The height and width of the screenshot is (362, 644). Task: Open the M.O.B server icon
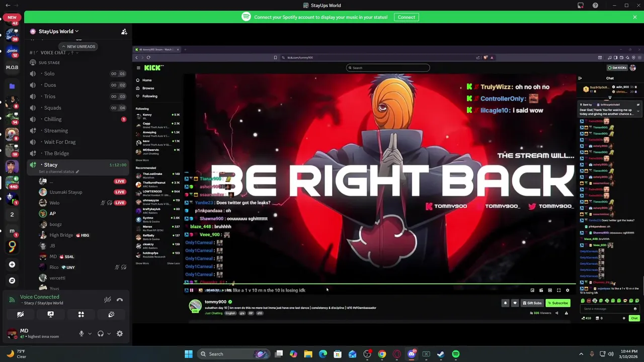click(12, 67)
